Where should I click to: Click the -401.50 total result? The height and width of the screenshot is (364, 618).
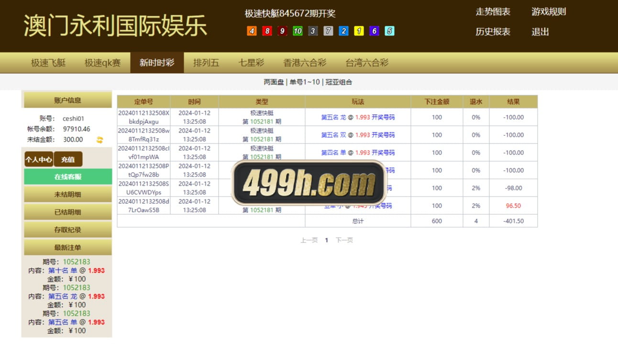(x=513, y=221)
